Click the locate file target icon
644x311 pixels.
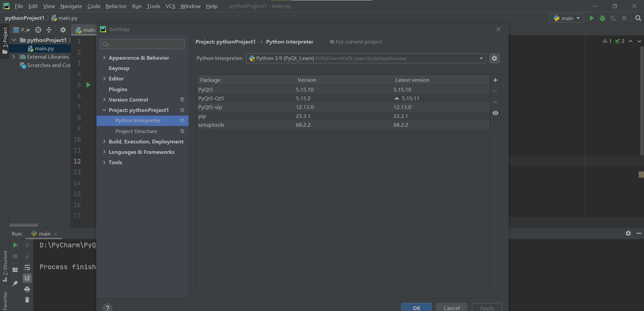point(38,30)
